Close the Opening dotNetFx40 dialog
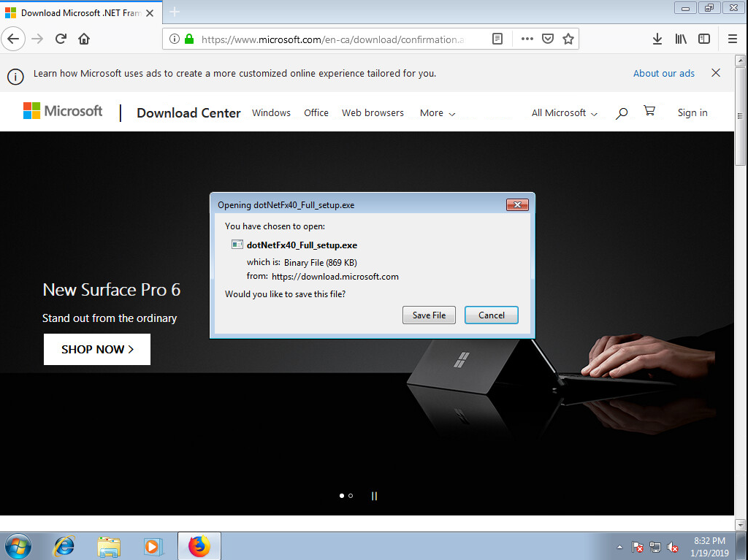The height and width of the screenshot is (560, 748). click(517, 204)
